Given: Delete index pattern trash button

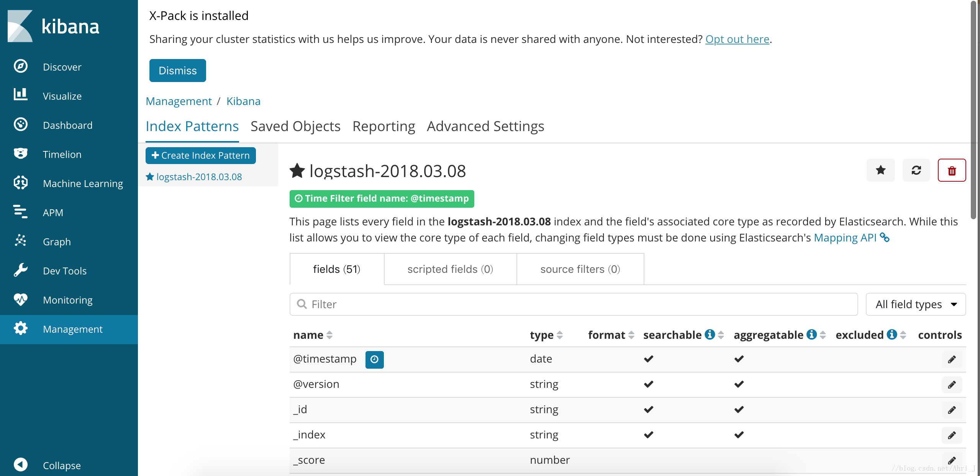Looking at the screenshot, I should [952, 170].
